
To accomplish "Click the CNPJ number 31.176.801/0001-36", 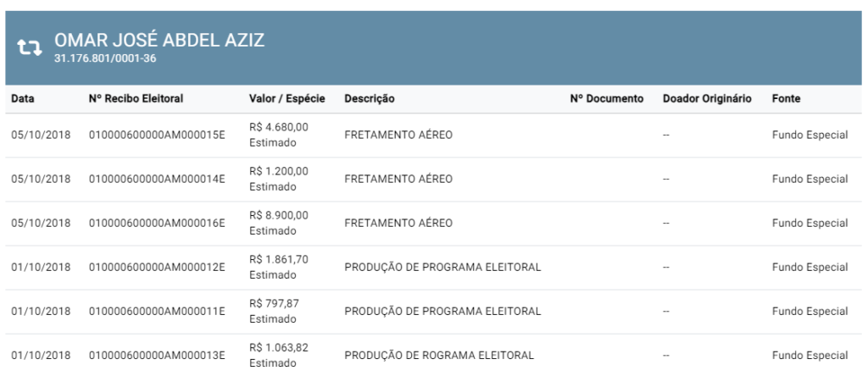I will point(105,58).
